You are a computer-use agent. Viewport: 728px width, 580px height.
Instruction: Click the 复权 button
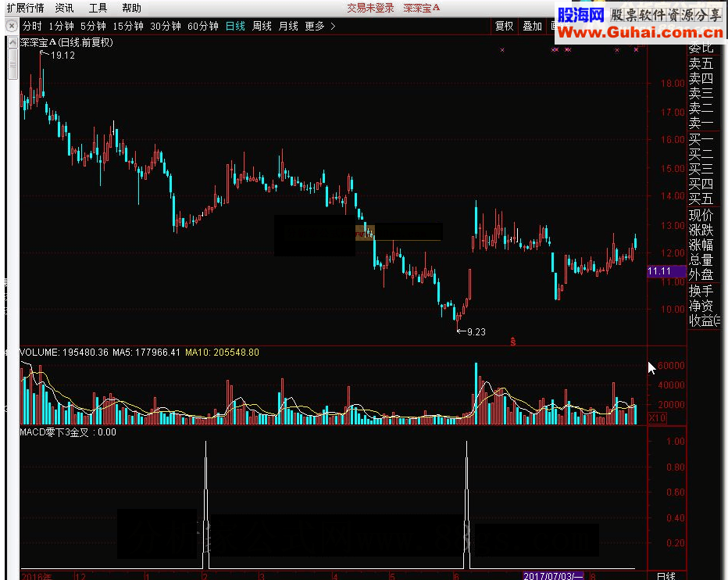tap(505, 26)
